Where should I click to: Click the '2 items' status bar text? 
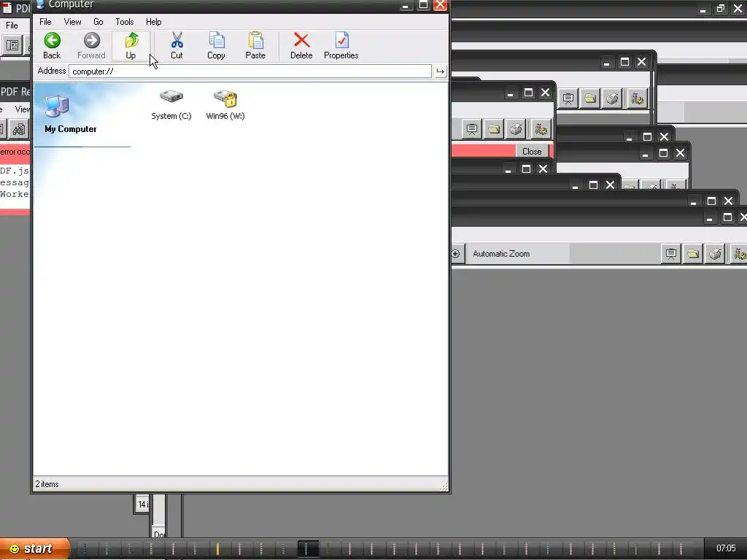pyautogui.click(x=47, y=484)
